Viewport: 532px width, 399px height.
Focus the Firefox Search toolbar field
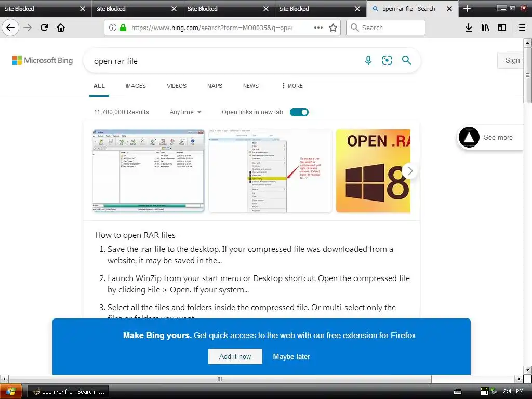coord(385,28)
